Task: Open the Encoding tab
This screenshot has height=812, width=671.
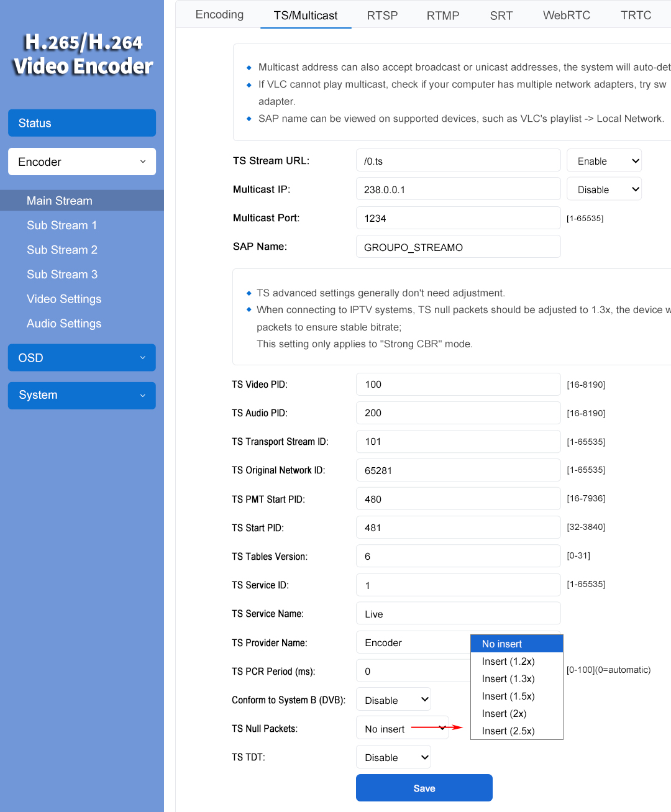Action: (x=219, y=14)
